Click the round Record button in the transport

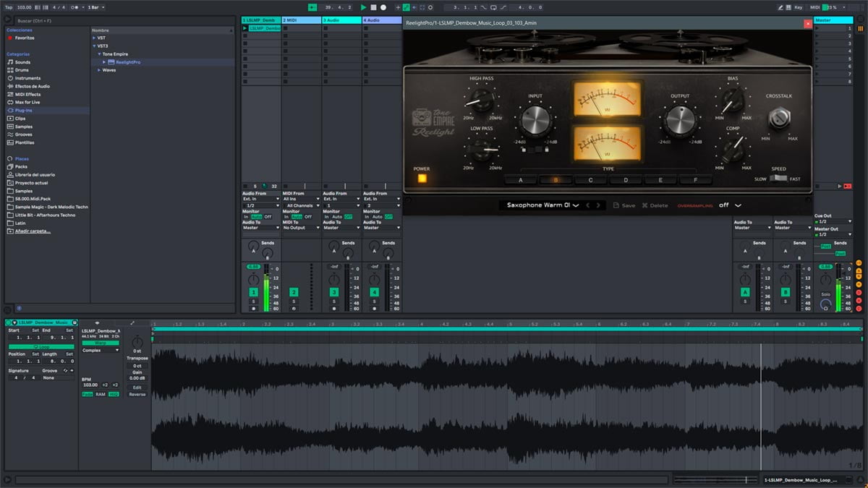pos(383,7)
